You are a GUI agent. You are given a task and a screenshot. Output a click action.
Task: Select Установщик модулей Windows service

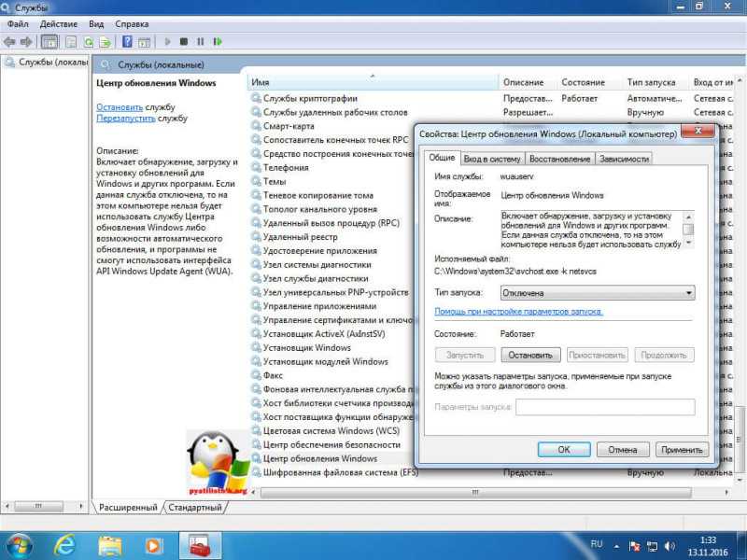[x=325, y=361]
